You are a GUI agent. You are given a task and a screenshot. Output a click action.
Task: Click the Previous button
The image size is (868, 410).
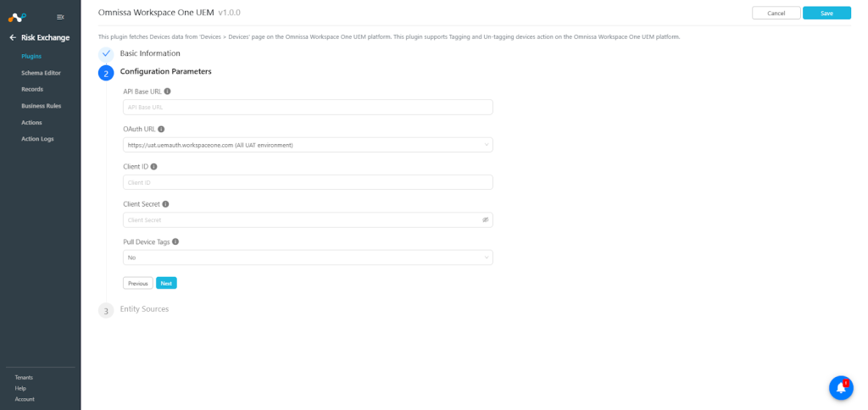[138, 283]
